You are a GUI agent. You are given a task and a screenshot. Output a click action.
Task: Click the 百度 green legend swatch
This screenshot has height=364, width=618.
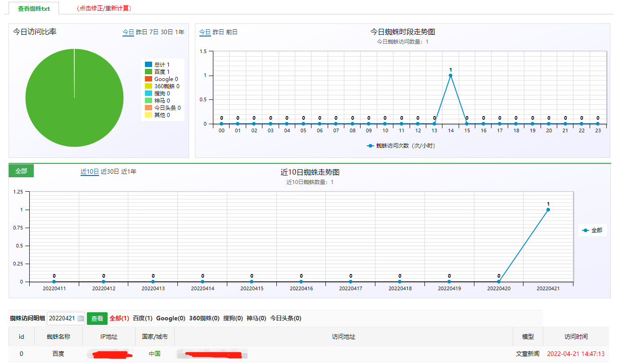point(149,72)
